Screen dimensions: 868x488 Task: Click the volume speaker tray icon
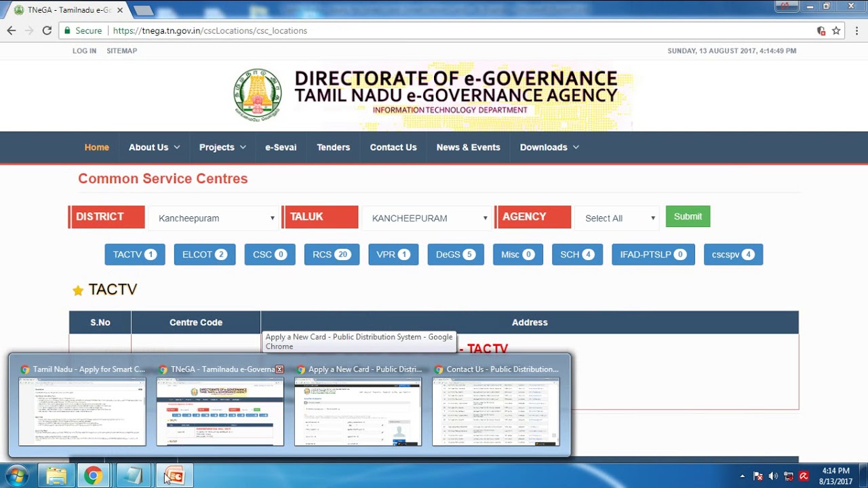773,476
